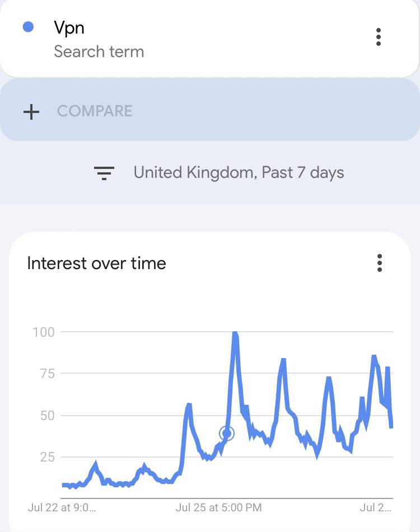Click the plus icon beside COMPARE
The image size is (420, 532).
(x=31, y=111)
